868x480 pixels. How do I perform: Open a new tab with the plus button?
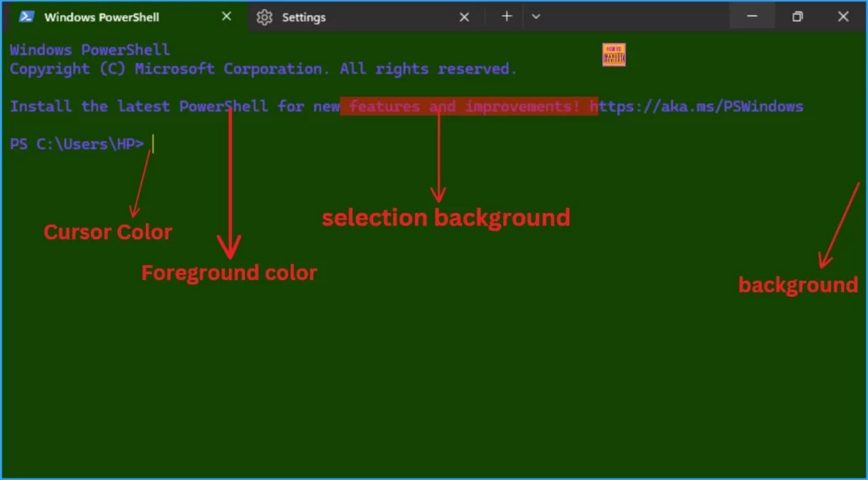(507, 17)
